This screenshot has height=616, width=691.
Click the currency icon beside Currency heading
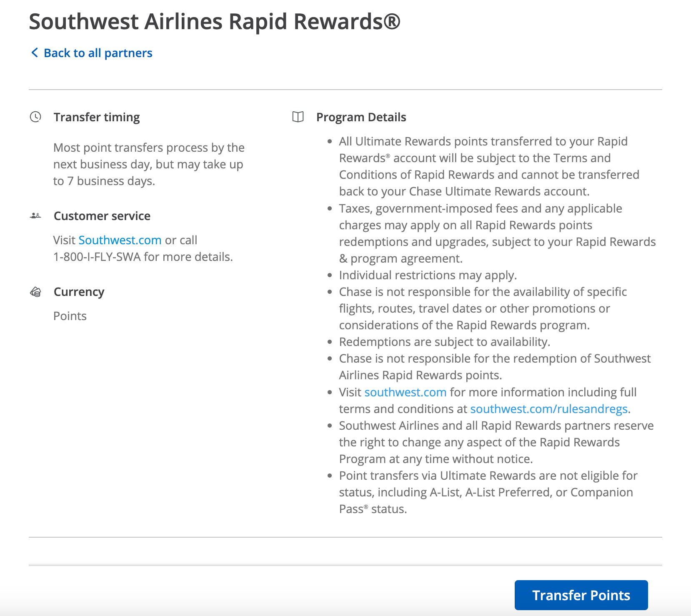(x=35, y=291)
